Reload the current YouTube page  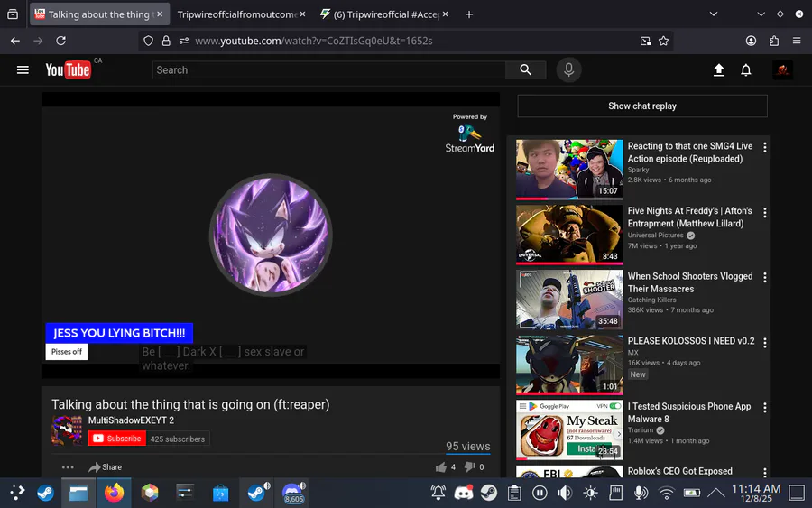pos(60,41)
